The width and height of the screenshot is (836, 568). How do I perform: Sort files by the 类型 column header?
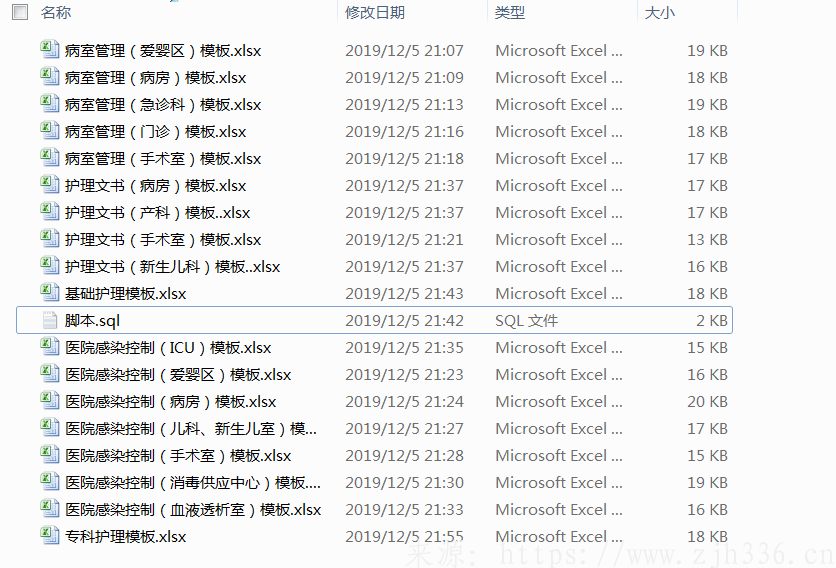(x=510, y=12)
